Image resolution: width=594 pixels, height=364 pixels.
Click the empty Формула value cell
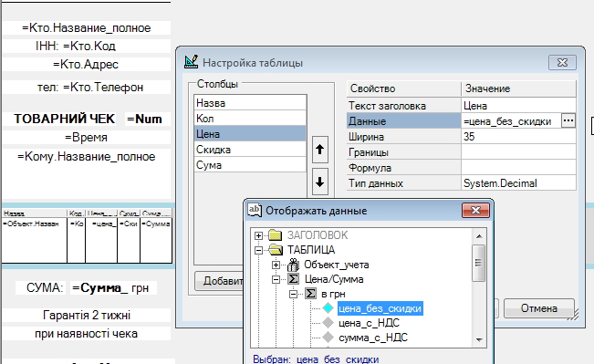[x=518, y=168]
